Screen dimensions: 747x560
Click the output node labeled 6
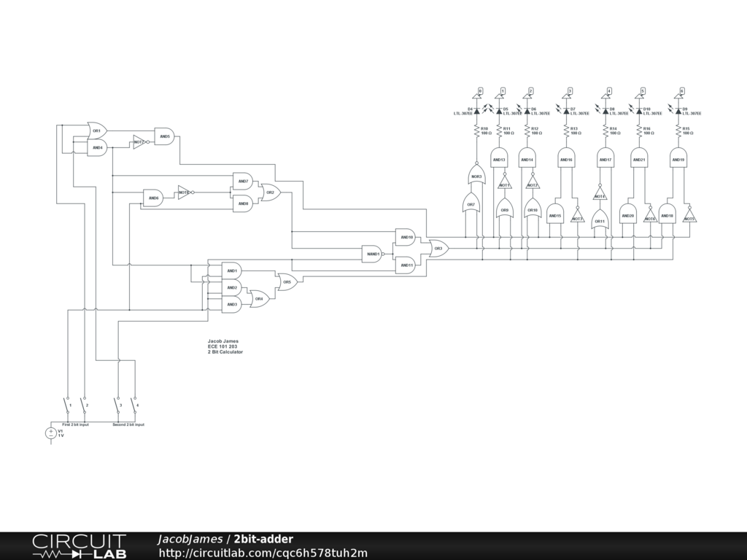pyautogui.click(x=682, y=91)
